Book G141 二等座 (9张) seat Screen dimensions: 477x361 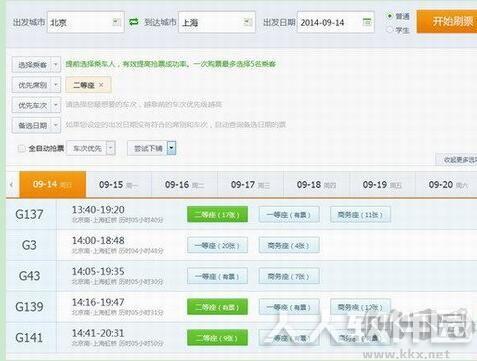(217, 338)
